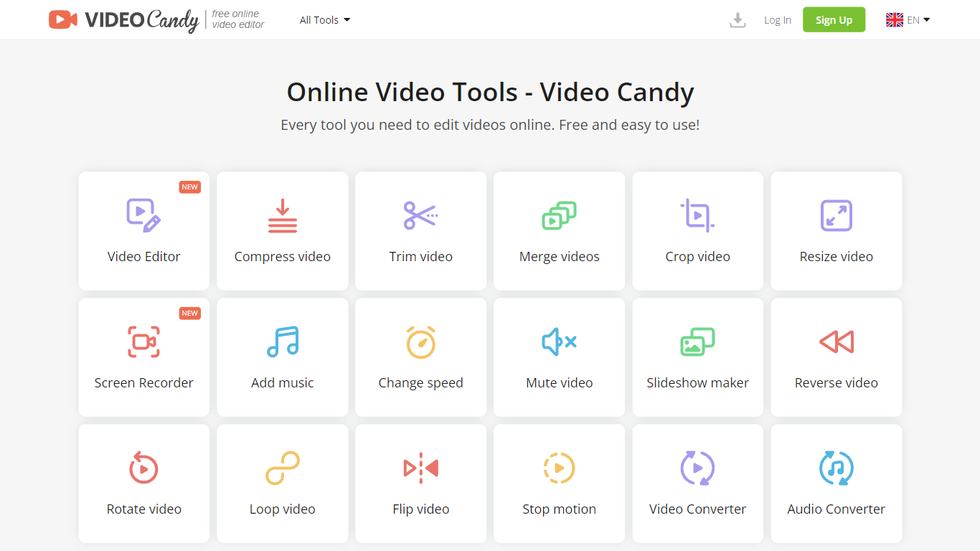Screen dimensions: 980x551
Task: Click the download icon in header
Action: [738, 20]
